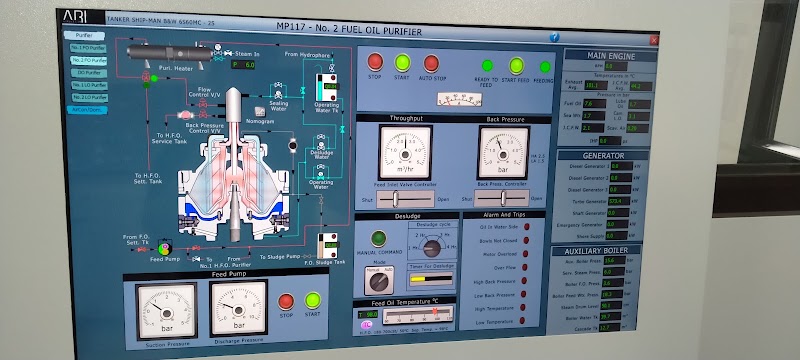Click the Timer For Desludge progress bar
The width and height of the screenshot is (800, 360).
point(431,279)
